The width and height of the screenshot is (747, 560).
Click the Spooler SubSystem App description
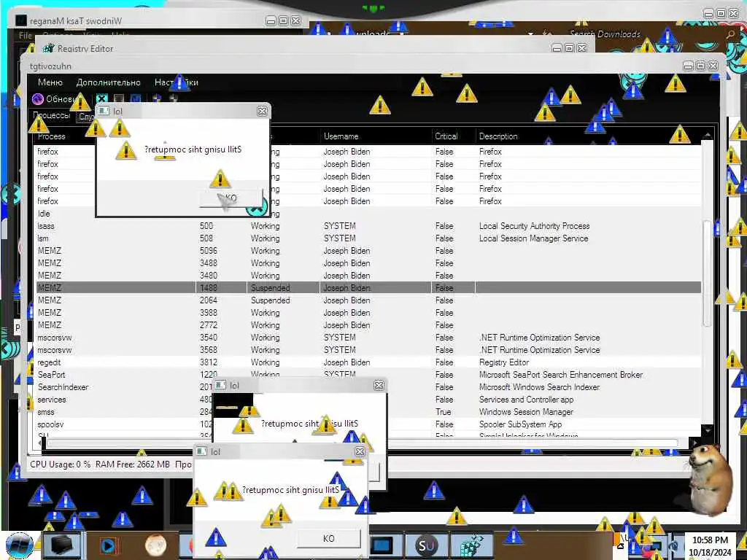[520, 424]
